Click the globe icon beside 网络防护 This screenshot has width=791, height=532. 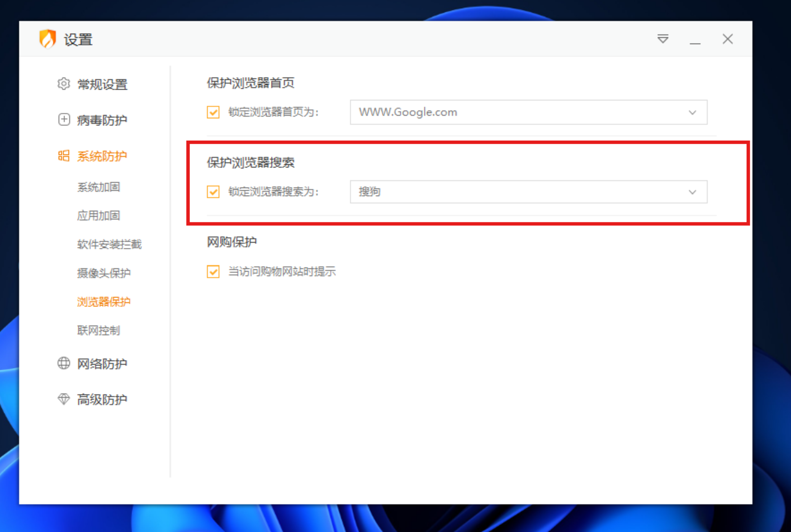pyautogui.click(x=64, y=363)
